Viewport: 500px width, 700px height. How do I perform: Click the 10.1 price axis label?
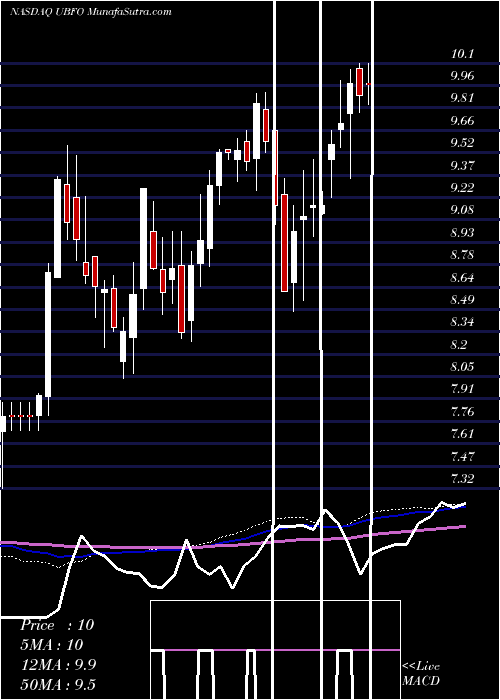pos(462,54)
